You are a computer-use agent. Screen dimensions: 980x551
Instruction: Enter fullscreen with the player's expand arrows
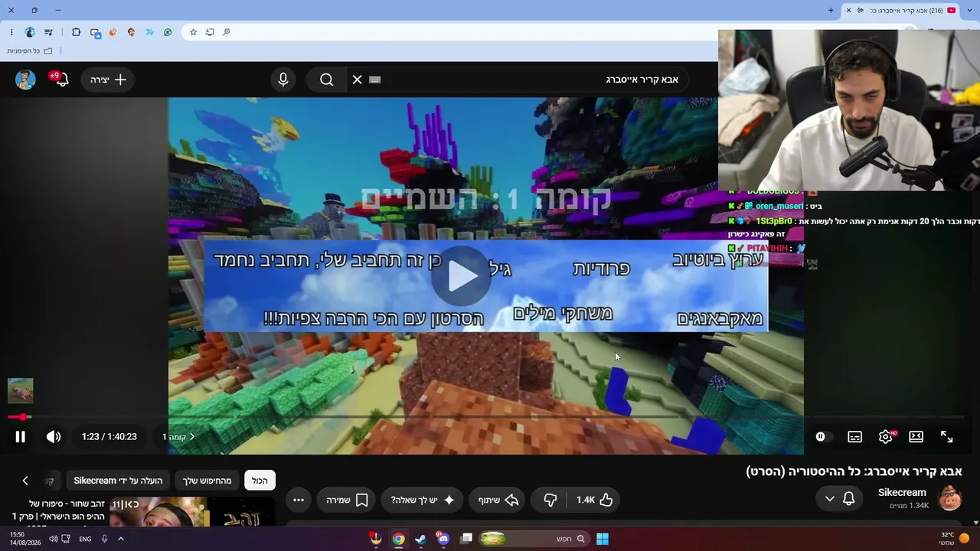(x=947, y=437)
